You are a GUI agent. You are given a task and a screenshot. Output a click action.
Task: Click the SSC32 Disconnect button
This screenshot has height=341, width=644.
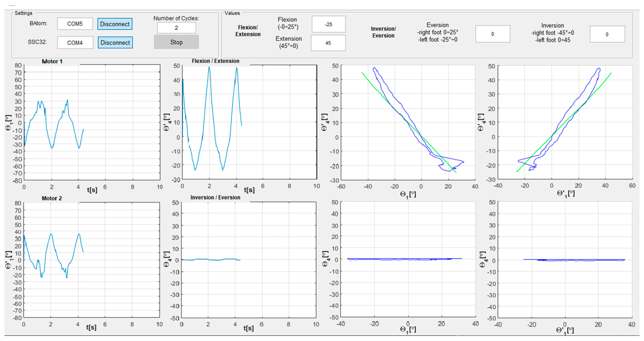[x=115, y=43]
